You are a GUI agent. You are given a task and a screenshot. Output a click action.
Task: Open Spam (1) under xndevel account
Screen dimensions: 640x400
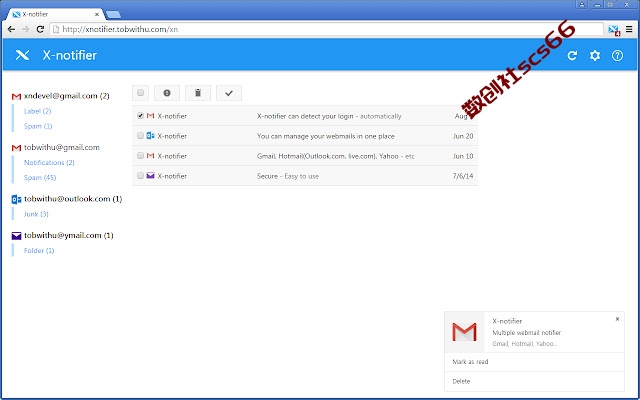[x=38, y=126]
